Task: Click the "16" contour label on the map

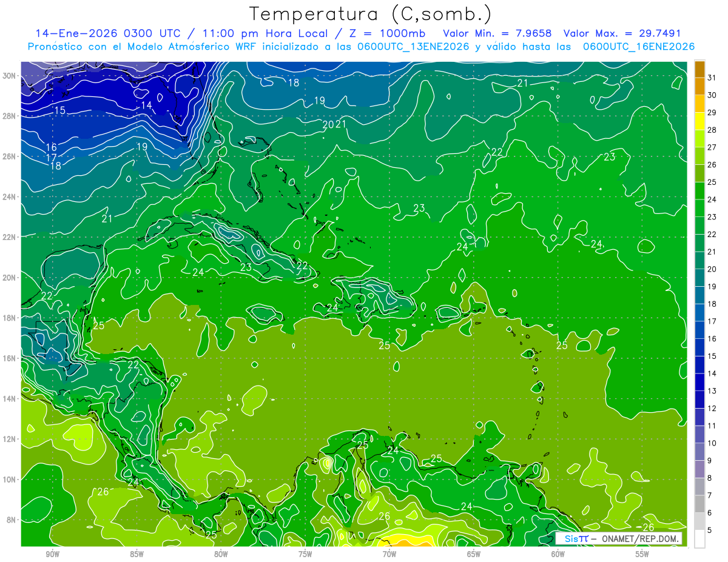Action: pos(52,147)
